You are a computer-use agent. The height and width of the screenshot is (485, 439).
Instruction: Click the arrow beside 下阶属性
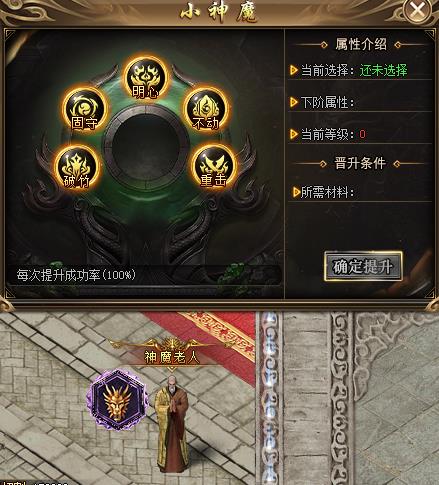click(x=293, y=102)
